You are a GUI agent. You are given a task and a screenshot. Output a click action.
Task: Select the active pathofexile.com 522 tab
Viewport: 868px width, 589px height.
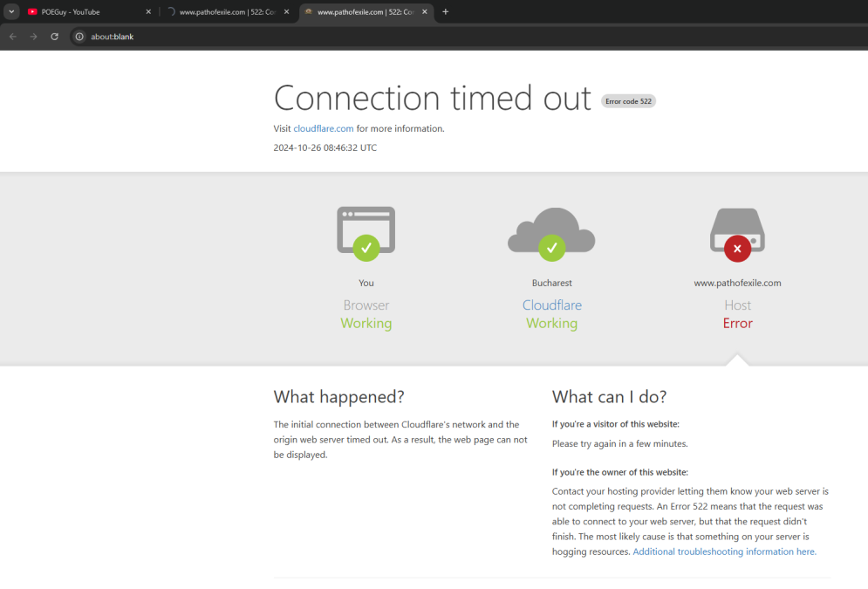[366, 11]
